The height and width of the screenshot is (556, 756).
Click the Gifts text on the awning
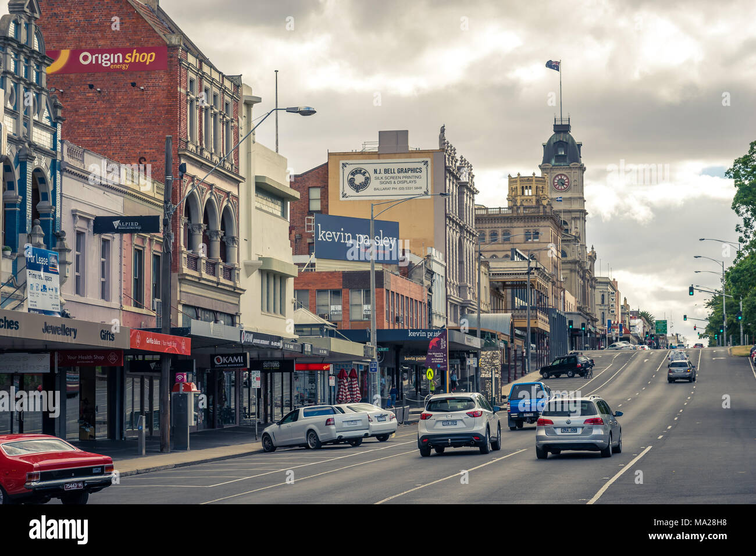click(x=108, y=335)
